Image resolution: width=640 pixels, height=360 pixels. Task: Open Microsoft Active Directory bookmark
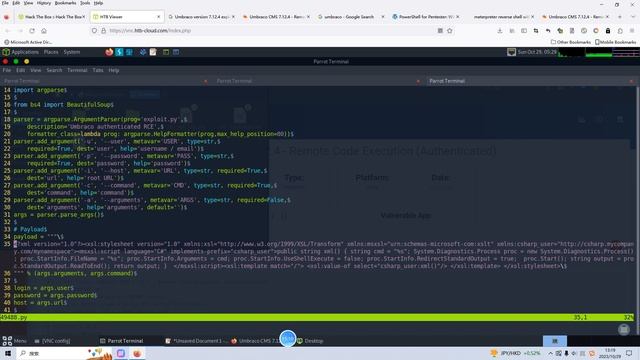tap(28, 42)
